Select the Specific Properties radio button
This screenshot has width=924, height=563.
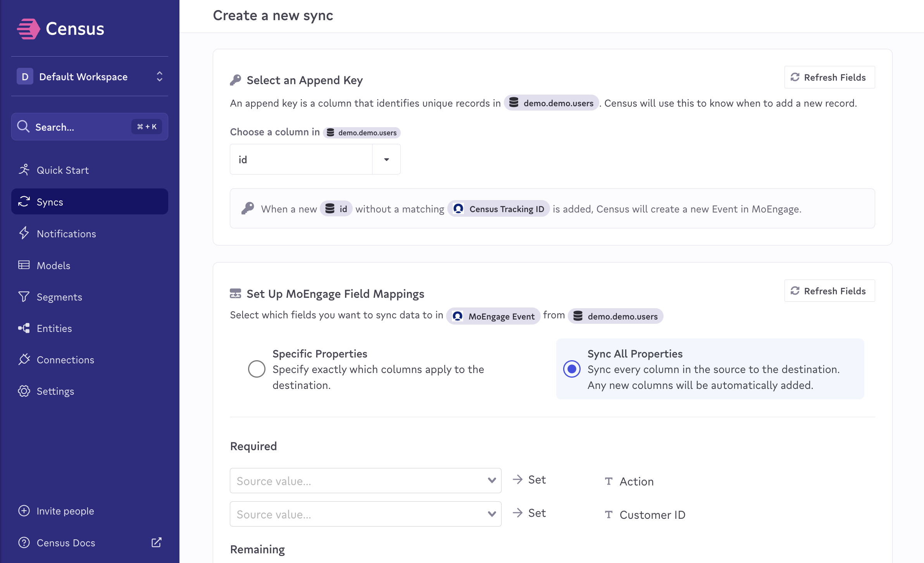256,369
